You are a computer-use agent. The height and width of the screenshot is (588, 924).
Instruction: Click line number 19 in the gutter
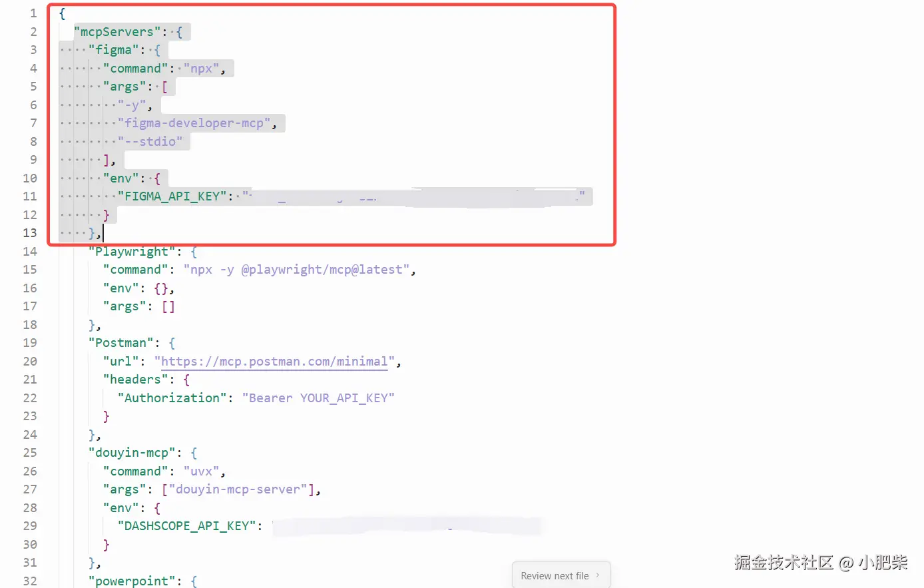[30, 343]
